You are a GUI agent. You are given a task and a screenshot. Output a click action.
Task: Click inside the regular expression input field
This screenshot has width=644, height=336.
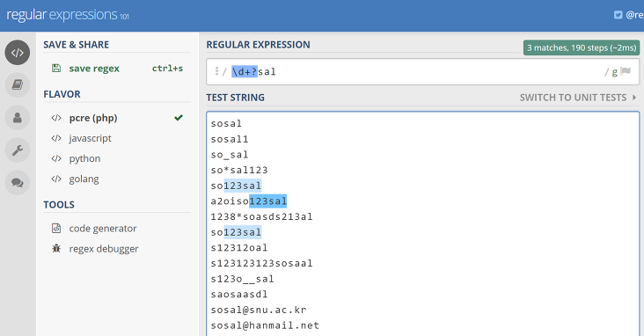pos(422,72)
